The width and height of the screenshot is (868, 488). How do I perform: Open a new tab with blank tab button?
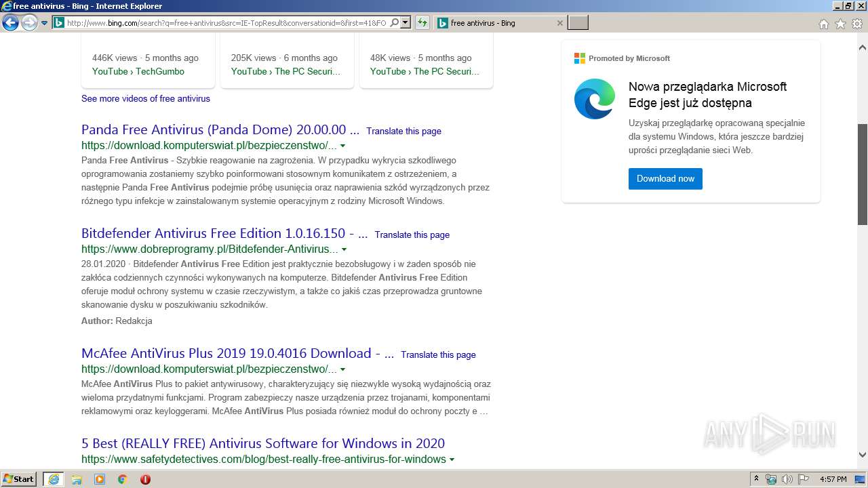(x=578, y=23)
